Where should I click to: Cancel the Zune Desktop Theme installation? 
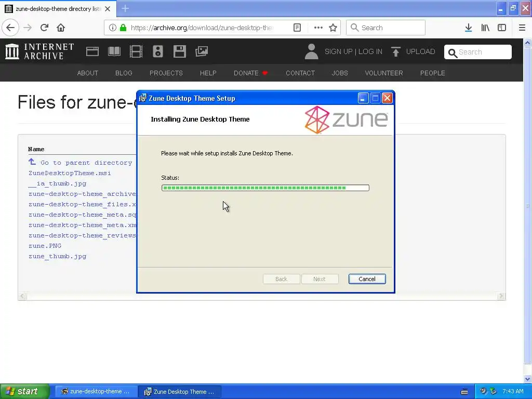point(367,279)
